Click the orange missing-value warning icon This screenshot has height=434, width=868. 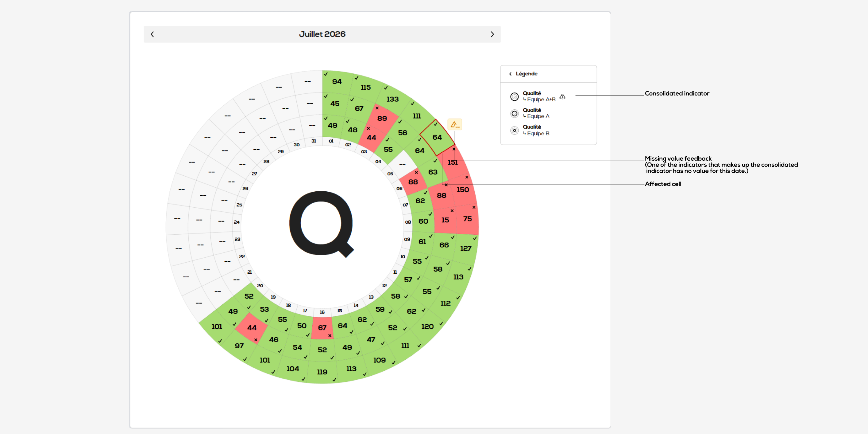tap(454, 124)
